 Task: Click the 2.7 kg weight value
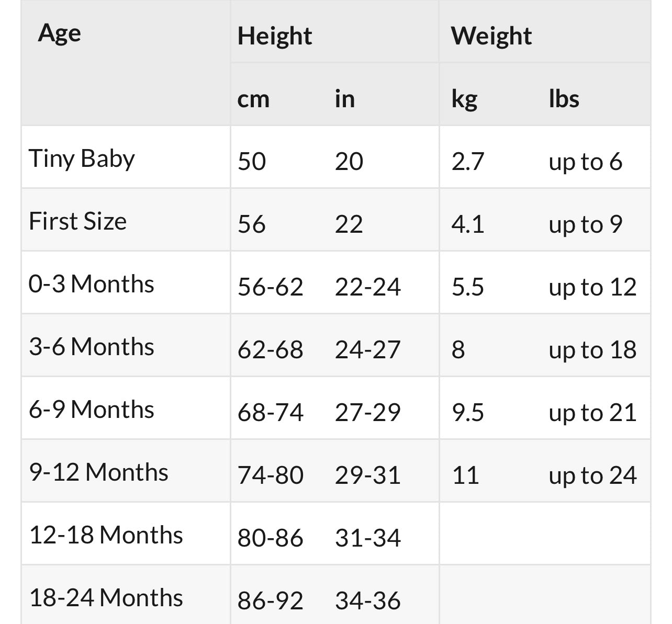coord(467,162)
